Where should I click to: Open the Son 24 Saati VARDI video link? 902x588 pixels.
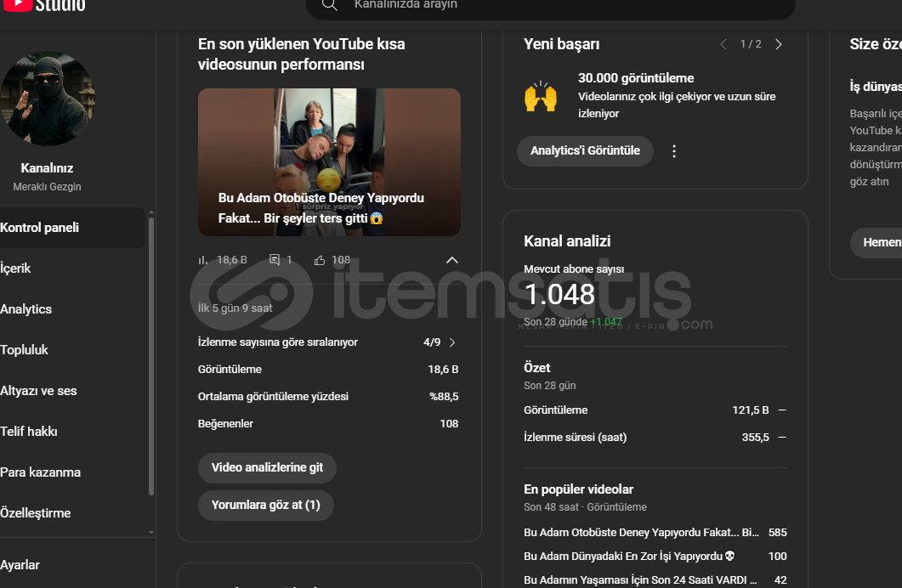pos(640,580)
